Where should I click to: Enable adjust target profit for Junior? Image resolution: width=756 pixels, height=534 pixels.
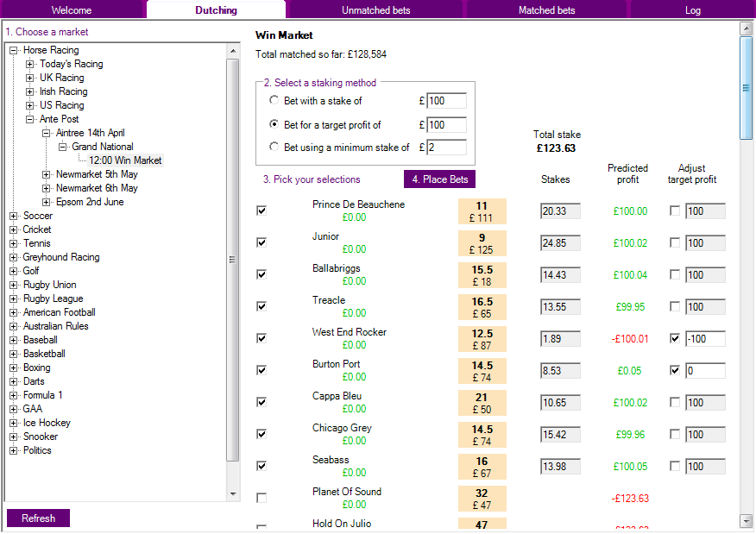[x=675, y=243]
